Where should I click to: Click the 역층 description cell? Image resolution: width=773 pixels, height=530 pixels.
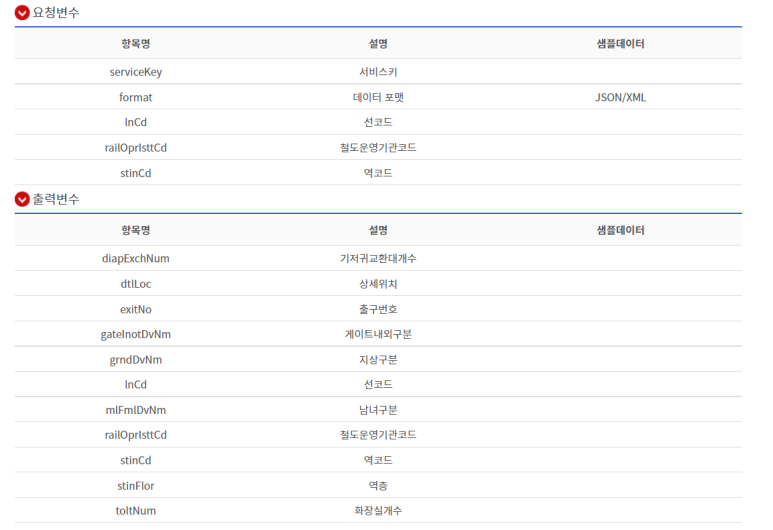pos(378,486)
